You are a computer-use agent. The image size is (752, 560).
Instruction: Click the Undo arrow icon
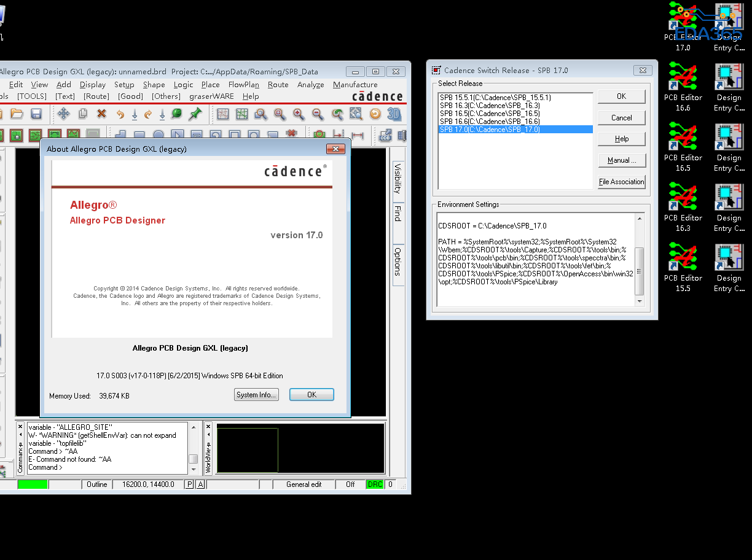coord(120,114)
